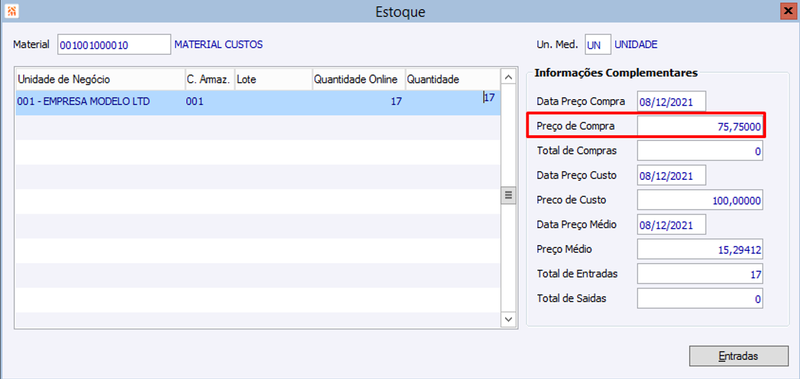Screen dimensions: 800x379
Task: Click the Un. Med. field showing UN
Action: pos(597,44)
